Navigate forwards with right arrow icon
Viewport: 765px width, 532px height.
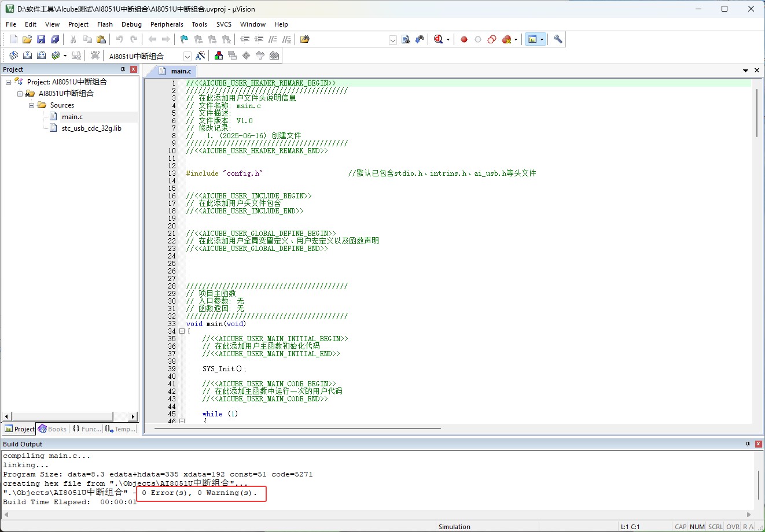(166, 39)
